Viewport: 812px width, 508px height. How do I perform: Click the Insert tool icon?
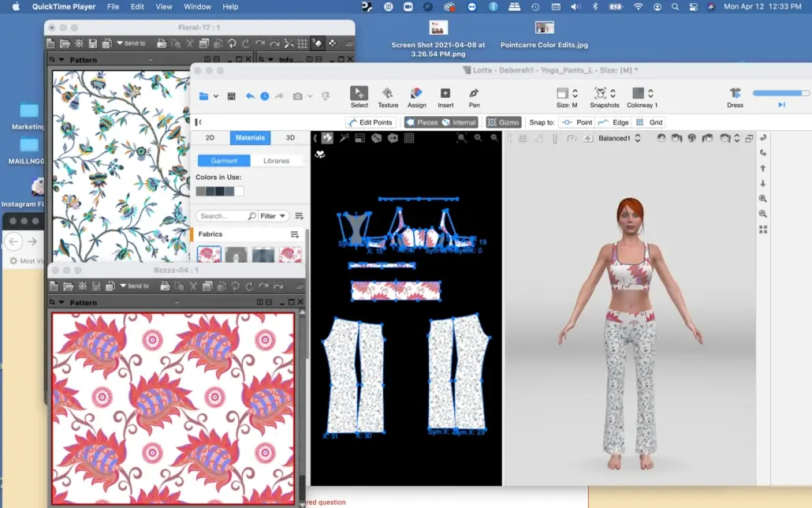(x=445, y=94)
